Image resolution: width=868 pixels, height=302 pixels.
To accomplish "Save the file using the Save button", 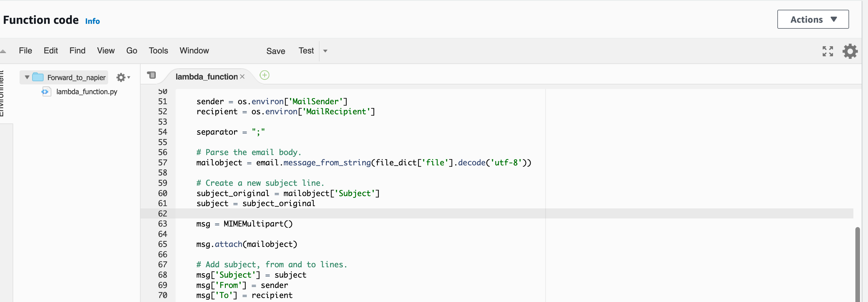I will click(x=276, y=51).
